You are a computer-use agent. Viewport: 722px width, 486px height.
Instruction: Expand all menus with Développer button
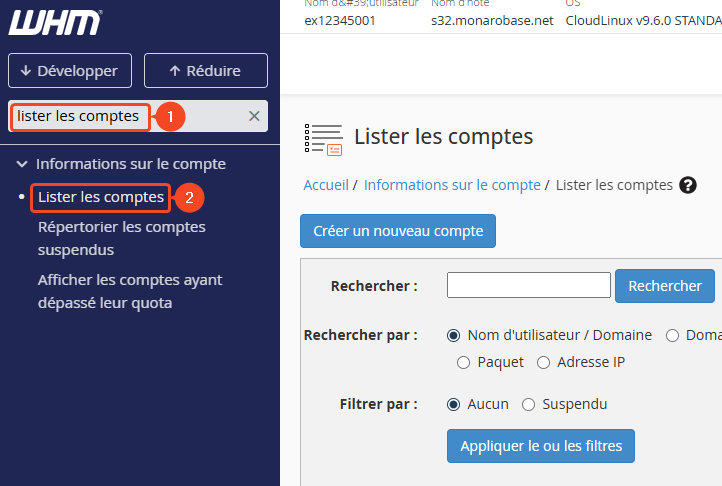[70, 71]
